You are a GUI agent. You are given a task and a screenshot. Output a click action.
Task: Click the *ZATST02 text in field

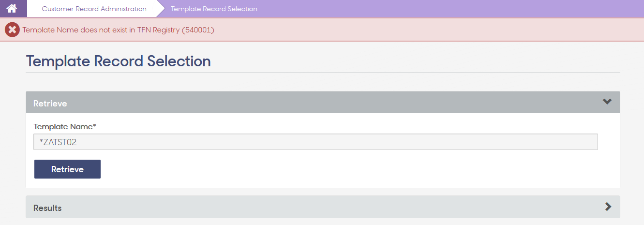(58, 142)
